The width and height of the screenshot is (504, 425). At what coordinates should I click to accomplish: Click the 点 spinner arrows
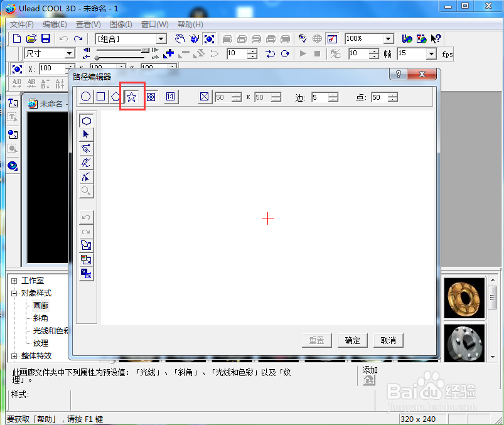(393, 97)
